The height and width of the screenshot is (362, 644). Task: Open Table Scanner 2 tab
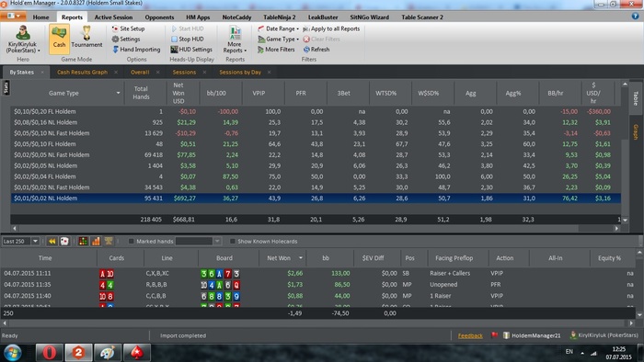coord(422,17)
